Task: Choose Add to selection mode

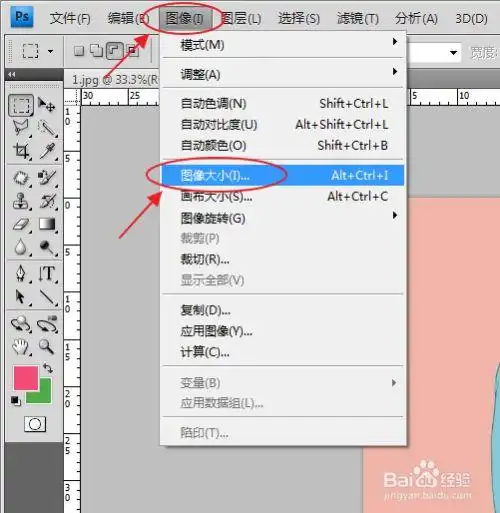Action: pos(96,51)
